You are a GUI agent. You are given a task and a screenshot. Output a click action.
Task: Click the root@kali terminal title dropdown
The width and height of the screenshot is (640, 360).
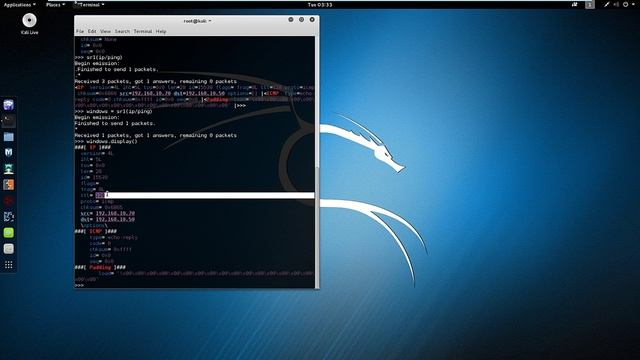197,21
